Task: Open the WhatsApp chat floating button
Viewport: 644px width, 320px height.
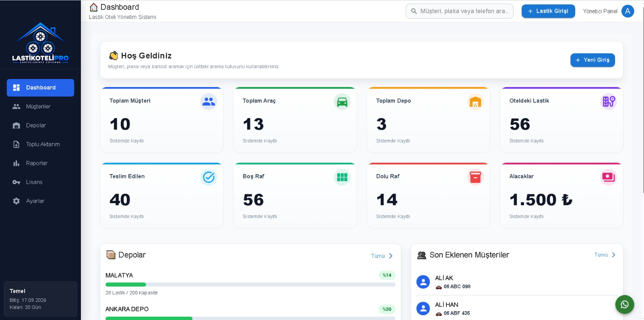Action: (x=625, y=305)
